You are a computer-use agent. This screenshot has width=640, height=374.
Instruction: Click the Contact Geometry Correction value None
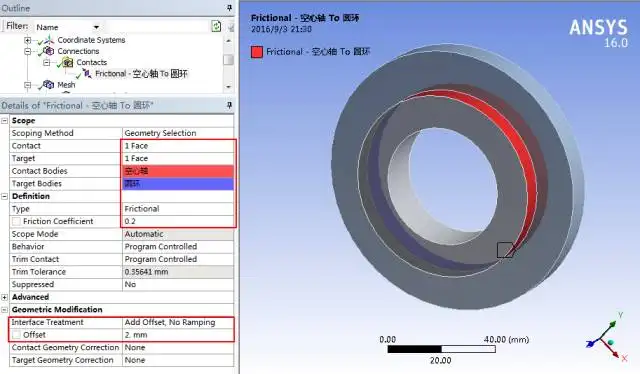[x=178, y=347]
